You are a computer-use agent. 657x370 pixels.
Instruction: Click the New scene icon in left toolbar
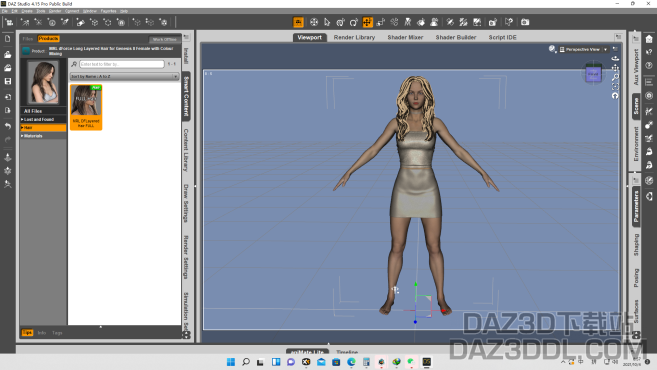[8, 39]
